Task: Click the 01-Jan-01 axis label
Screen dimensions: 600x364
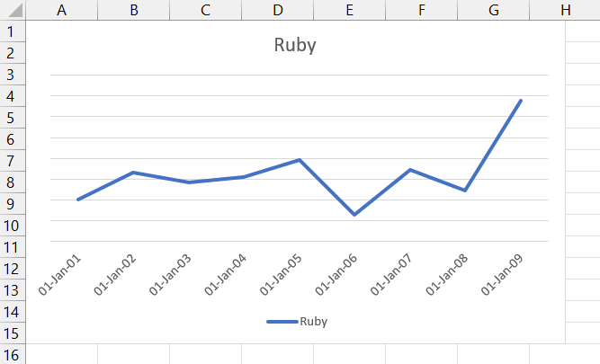Action: pos(59,274)
